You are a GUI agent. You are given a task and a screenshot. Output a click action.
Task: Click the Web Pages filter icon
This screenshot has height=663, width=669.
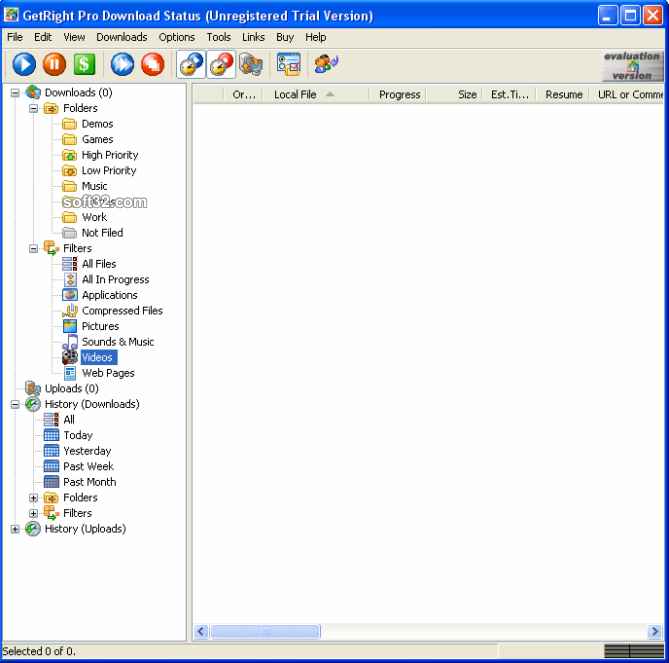tap(70, 373)
